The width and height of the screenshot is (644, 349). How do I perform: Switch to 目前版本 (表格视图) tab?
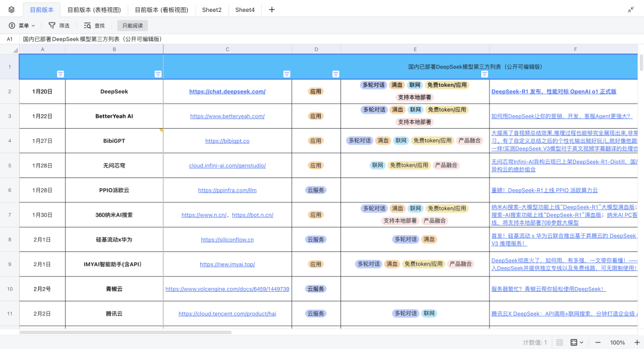(94, 10)
